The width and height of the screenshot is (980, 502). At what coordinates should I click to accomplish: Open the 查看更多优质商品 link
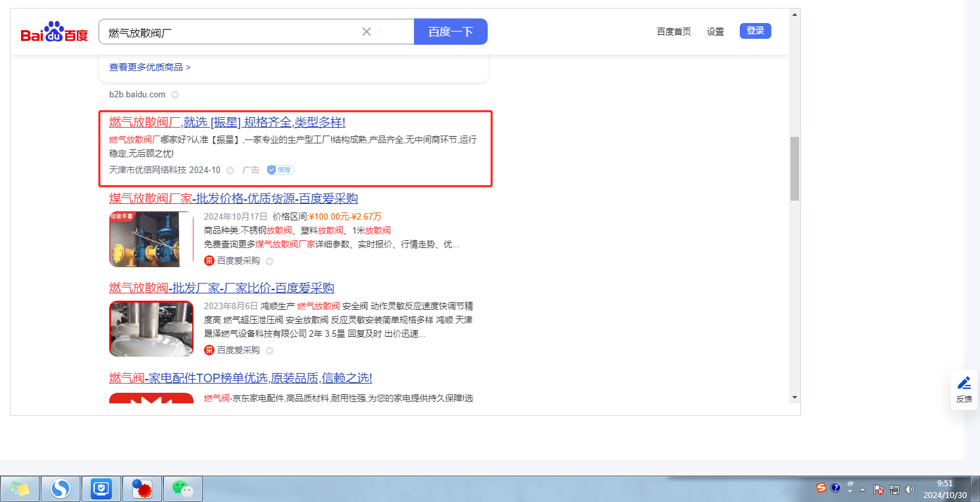click(150, 67)
